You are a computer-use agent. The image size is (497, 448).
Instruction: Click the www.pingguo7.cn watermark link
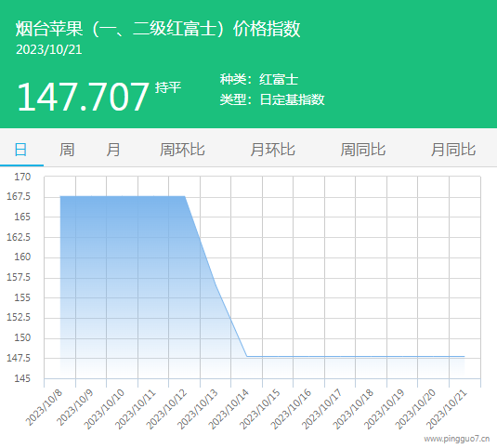pyautogui.click(x=457, y=439)
